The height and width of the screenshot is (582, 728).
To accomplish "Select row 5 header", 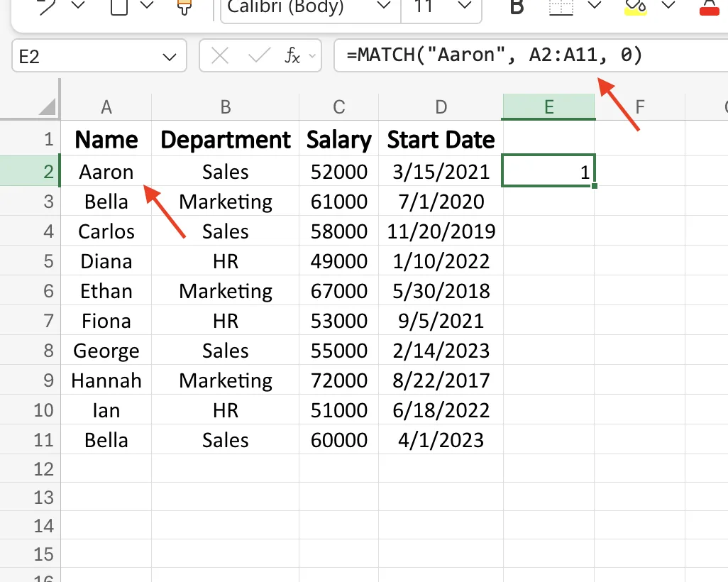I will (31, 261).
